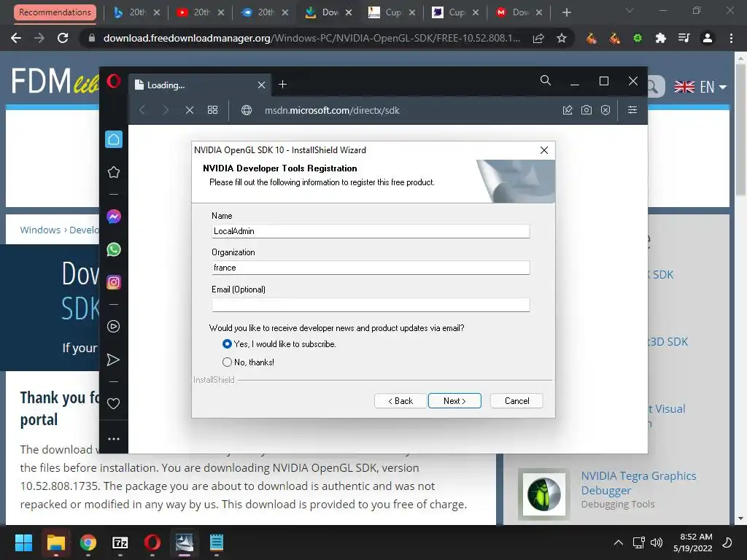Open the installer icon in the taskbar
The width and height of the screenshot is (747, 560).
pyautogui.click(x=185, y=542)
